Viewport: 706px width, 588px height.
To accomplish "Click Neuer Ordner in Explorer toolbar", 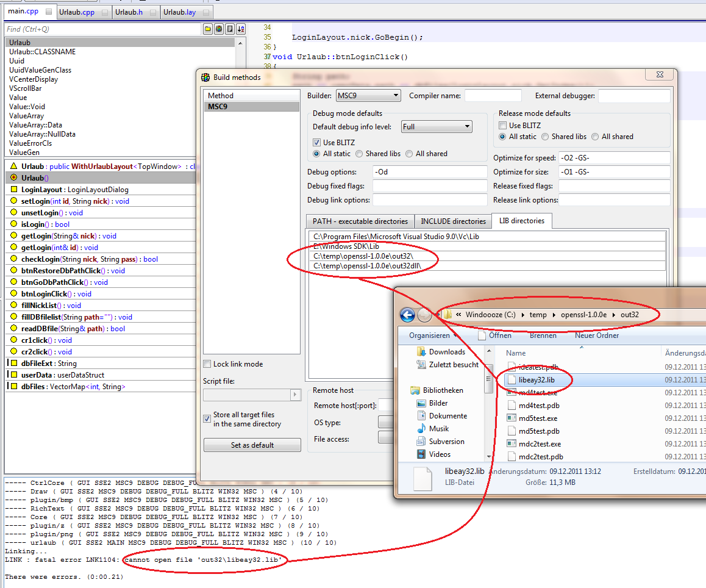I will (x=597, y=335).
